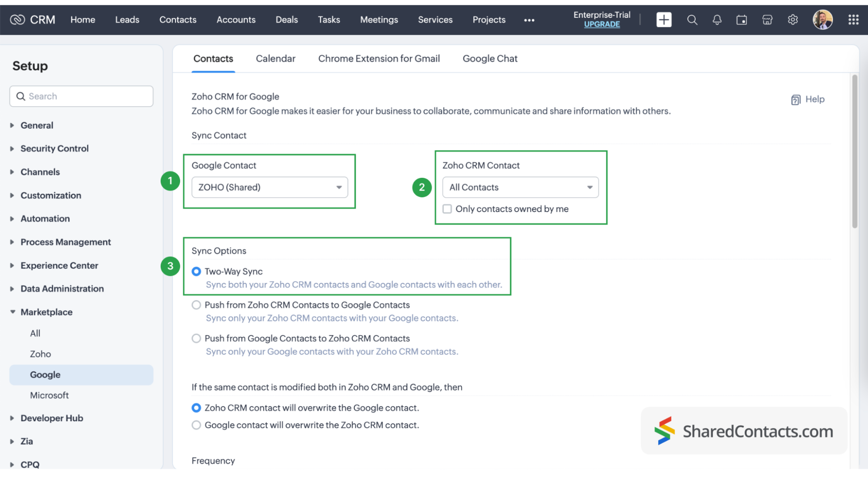The width and height of the screenshot is (868, 488).
Task: Select the Contacts settings tab
Action: click(213, 59)
